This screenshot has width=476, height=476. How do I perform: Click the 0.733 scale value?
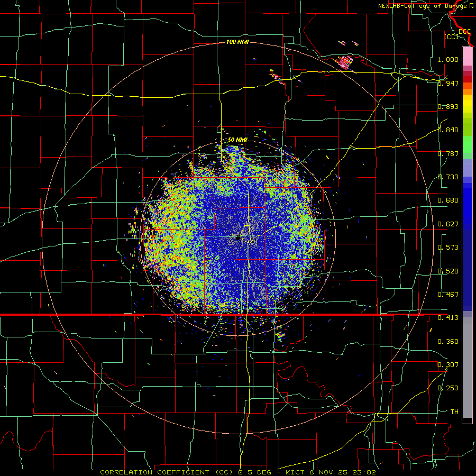(448, 177)
